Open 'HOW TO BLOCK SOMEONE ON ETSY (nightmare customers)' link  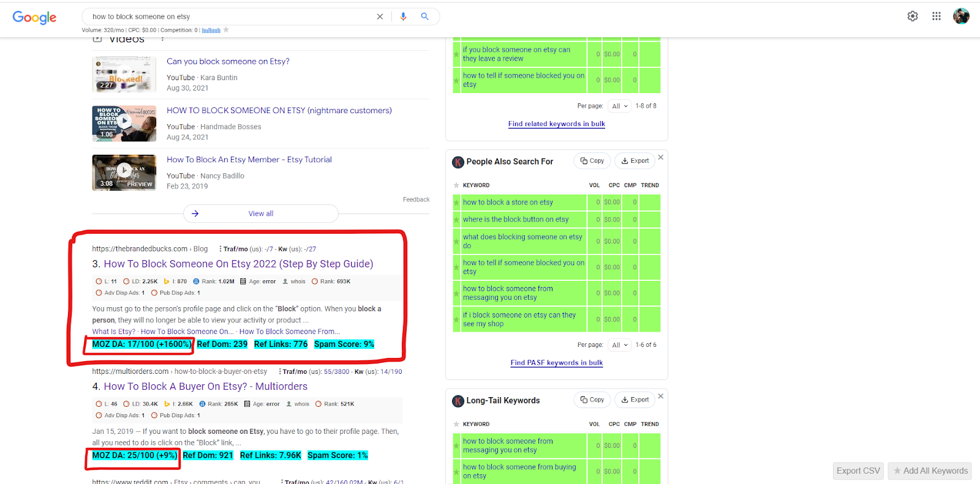click(279, 110)
